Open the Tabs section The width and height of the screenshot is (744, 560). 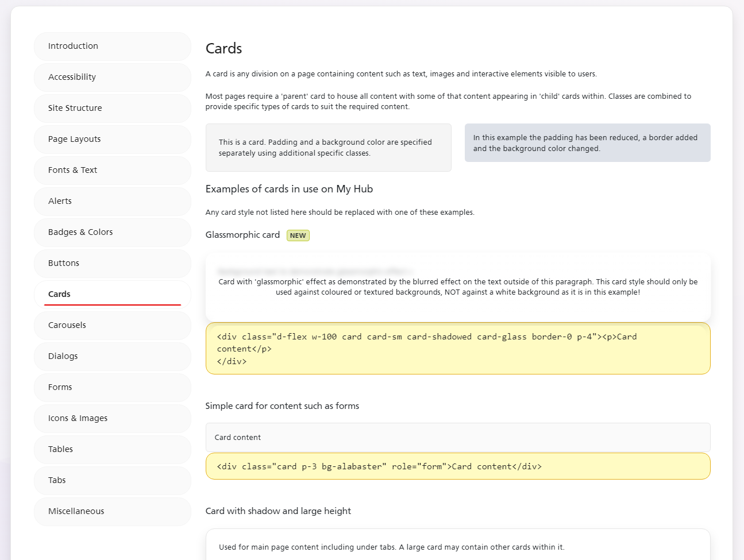[x=112, y=480]
